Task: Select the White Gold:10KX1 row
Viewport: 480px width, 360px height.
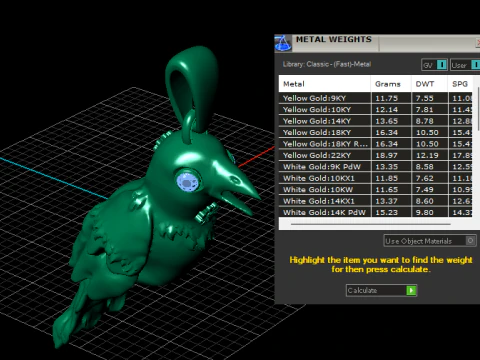Action: point(376,178)
